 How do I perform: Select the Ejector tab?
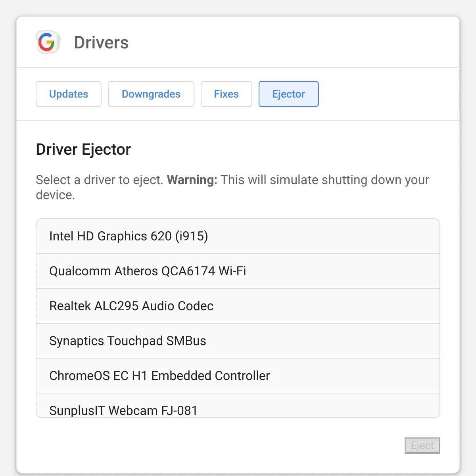pos(289,94)
